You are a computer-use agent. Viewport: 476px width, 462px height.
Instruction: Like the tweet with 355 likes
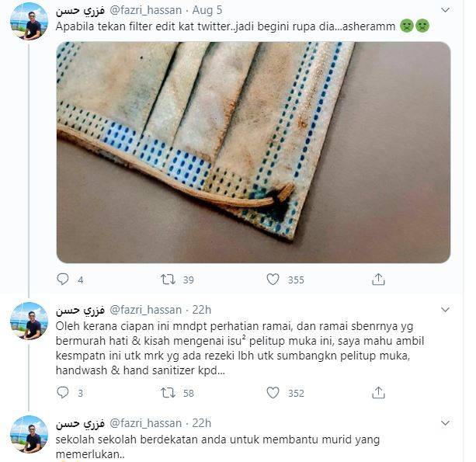click(273, 280)
